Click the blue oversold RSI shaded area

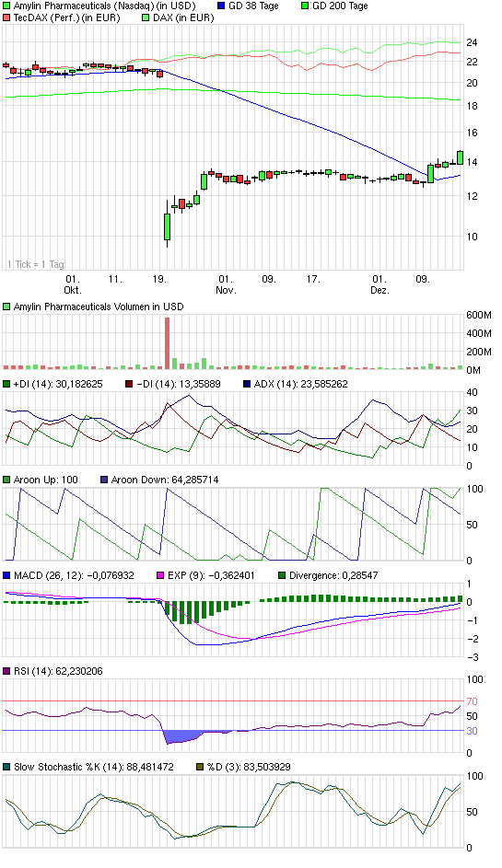183,736
